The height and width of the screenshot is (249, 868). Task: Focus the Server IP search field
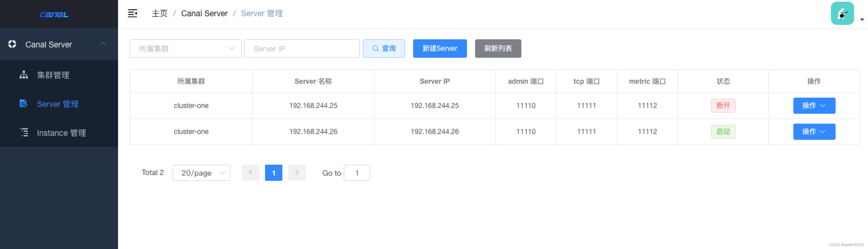(302, 49)
